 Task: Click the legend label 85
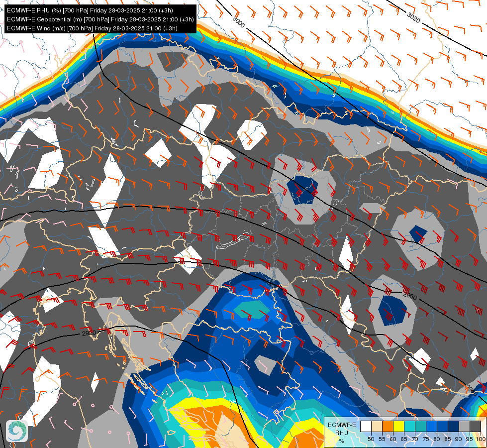[448, 439]
